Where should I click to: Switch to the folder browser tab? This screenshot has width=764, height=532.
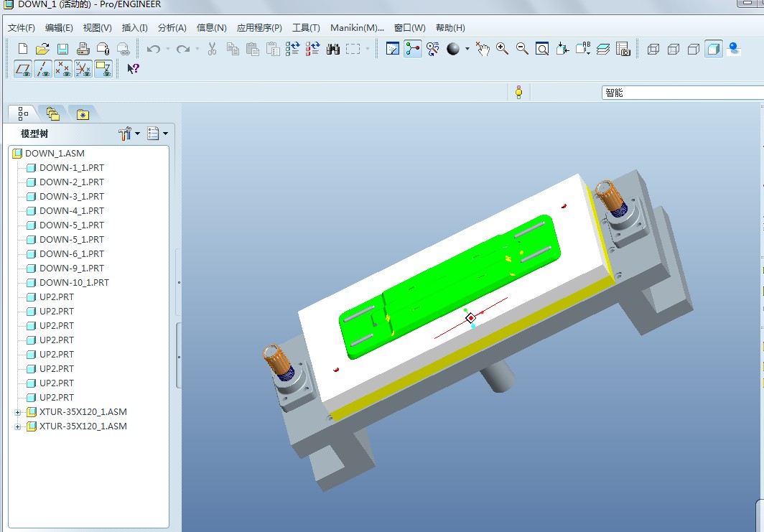click(x=52, y=113)
